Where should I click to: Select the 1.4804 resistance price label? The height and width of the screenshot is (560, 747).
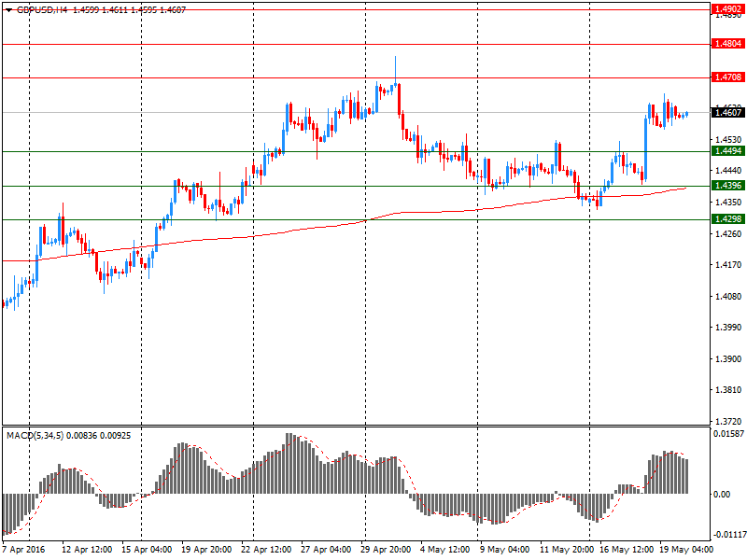point(728,44)
